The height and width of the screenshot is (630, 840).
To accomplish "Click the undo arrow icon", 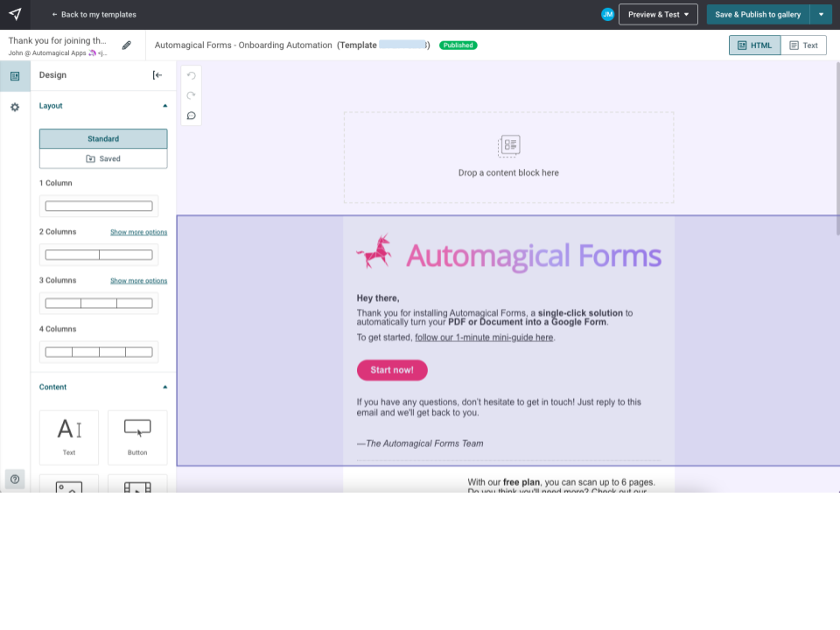I will tap(192, 75).
